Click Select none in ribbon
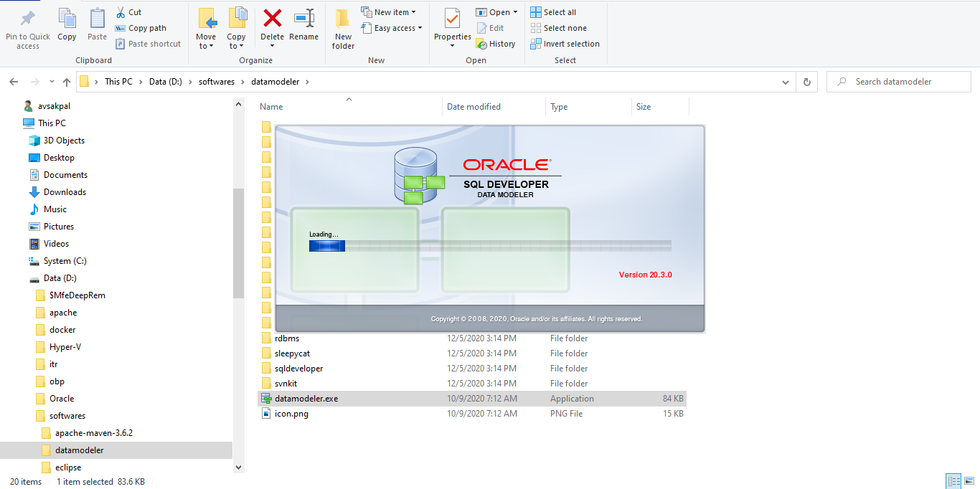Viewport: 980px width, 489px height. tap(558, 28)
